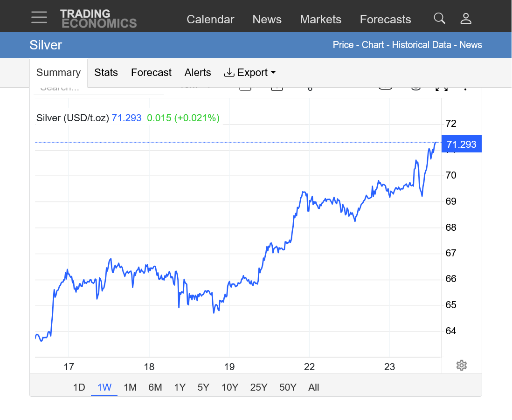Switch to the Forecast tab
This screenshot has width=512, height=420.
pyautogui.click(x=151, y=73)
